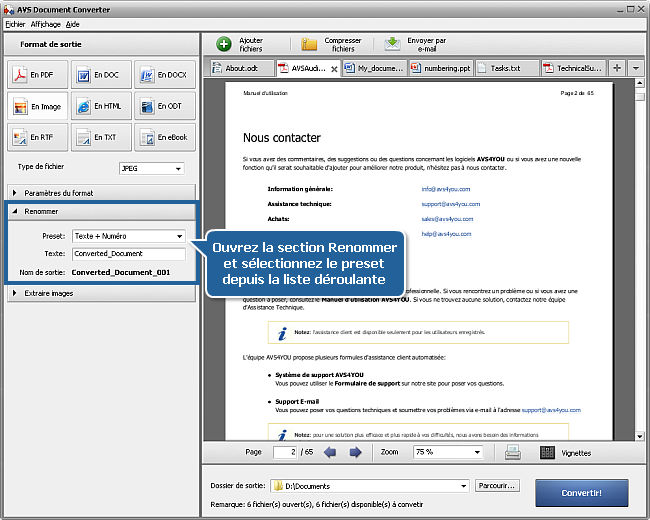Image resolution: width=650 pixels, height=520 pixels.
Task: Switch to the My_docume... tab
Action: [x=374, y=68]
